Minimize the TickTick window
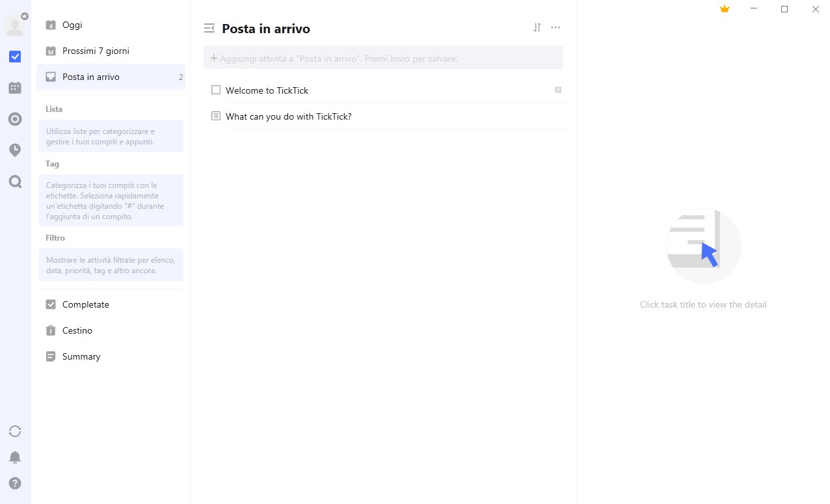The image size is (830, 504). point(754,9)
